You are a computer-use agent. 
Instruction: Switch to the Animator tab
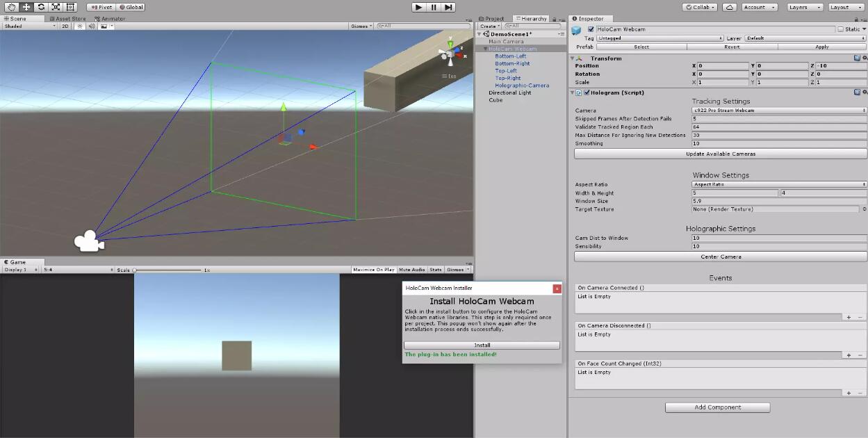click(x=109, y=19)
